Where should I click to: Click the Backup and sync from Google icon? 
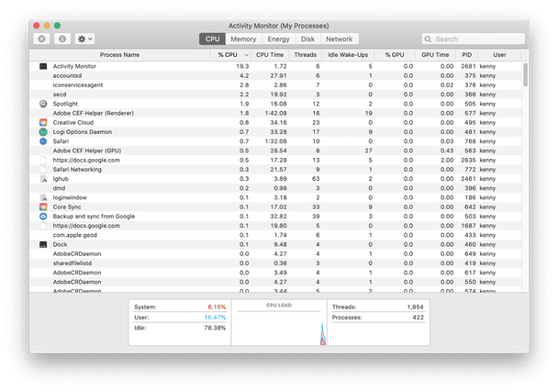click(43, 216)
